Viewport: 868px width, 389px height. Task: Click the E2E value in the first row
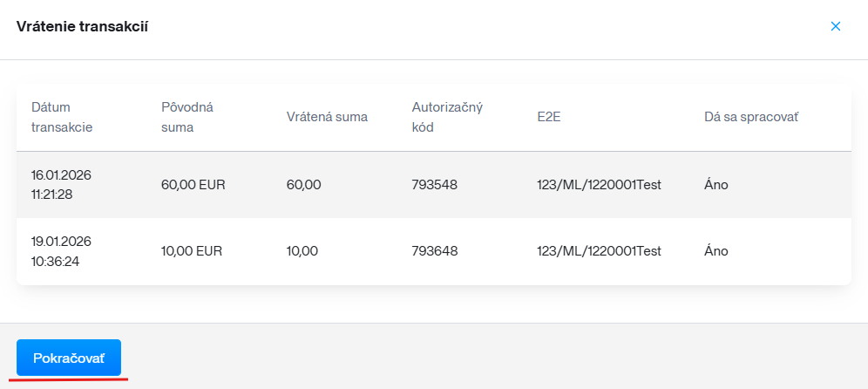click(x=599, y=185)
